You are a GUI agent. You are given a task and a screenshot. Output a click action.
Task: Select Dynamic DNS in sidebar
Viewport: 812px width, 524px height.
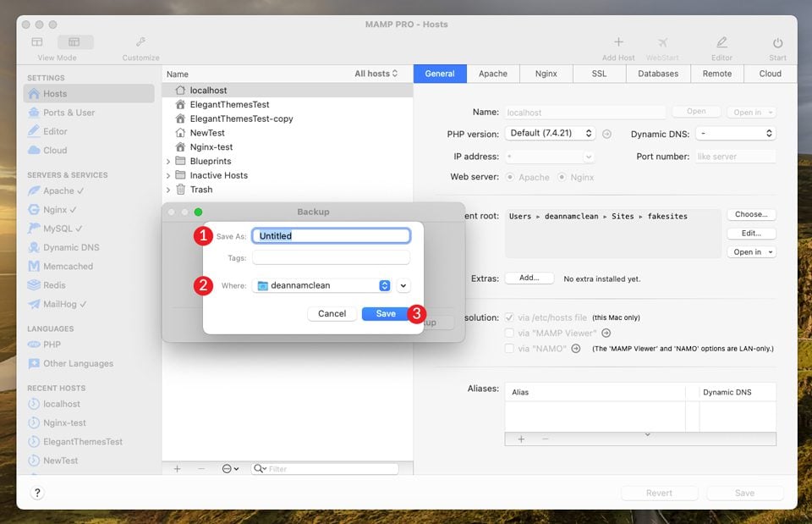(71, 247)
